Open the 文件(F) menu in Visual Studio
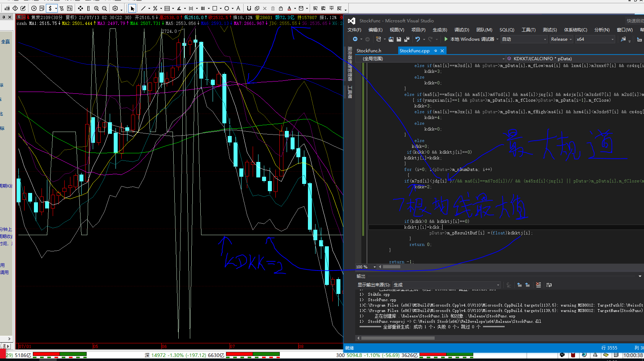The height and width of the screenshot is (361, 644). (354, 30)
